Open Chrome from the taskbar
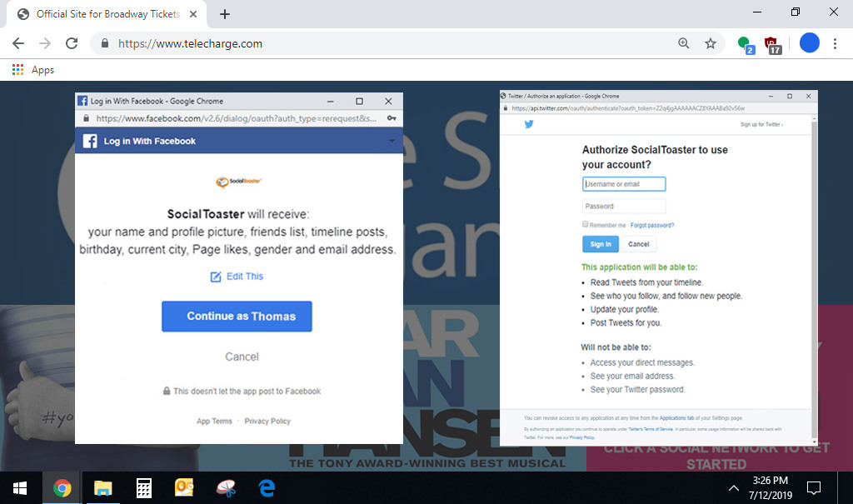 pos(62,488)
